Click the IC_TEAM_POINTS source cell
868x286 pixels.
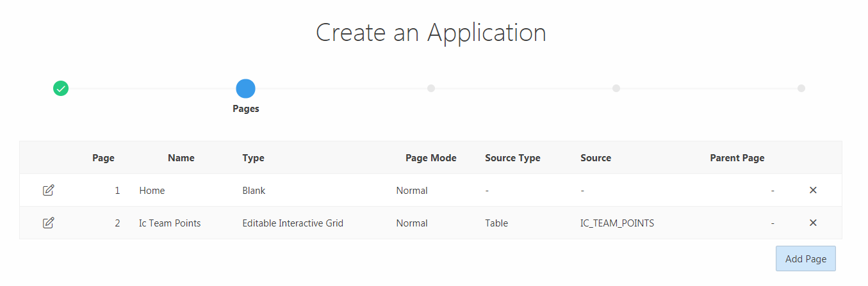coord(618,223)
